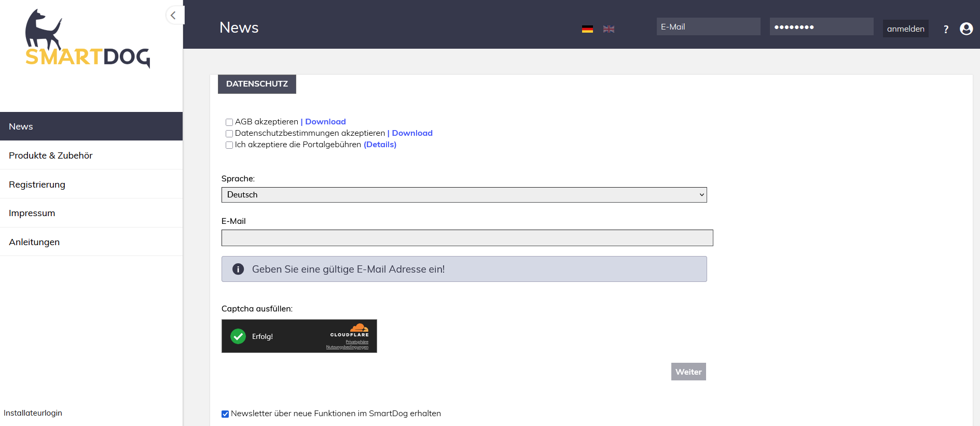
Task: Check the AGB akzeptieren checkbox
Action: tap(229, 122)
